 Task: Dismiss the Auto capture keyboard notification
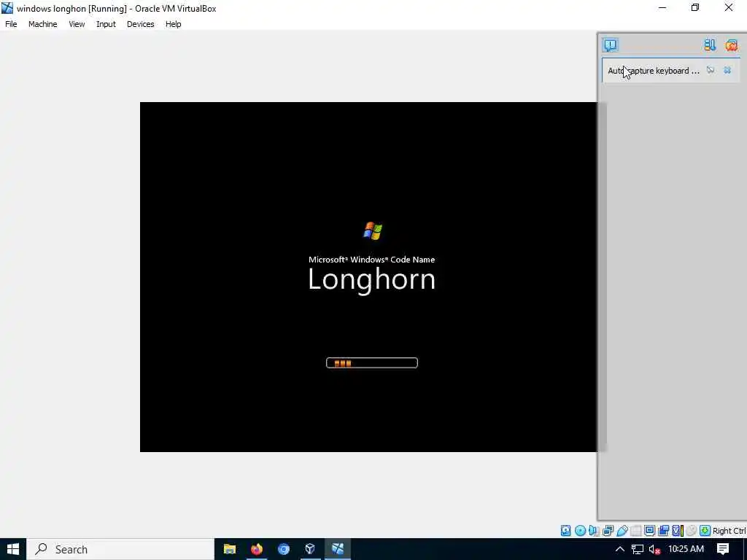tap(727, 71)
